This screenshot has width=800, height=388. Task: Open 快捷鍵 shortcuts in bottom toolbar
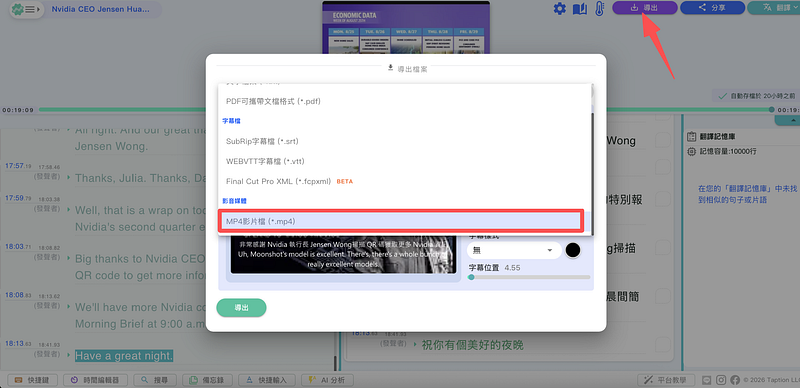pos(34,380)
